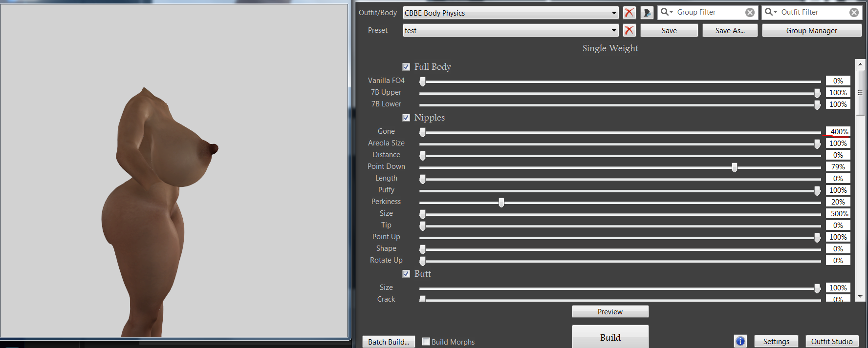Open Outfit Filter search magnifier menu
The width and height of the screenshot is (868, 348).
tap(771, 12)
